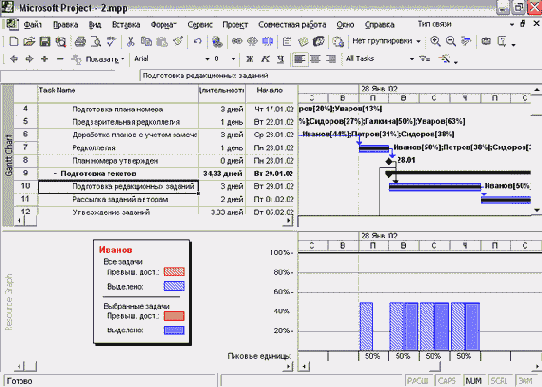
Task: Click the New document icon
Action: coord(13,42)
